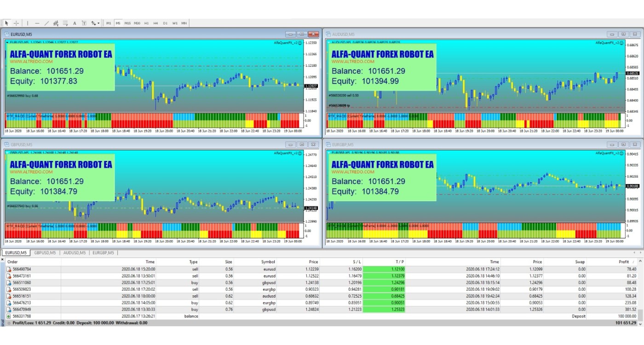Select the text label tool
This screenshot has width=644, height=345.
(84, 23)
